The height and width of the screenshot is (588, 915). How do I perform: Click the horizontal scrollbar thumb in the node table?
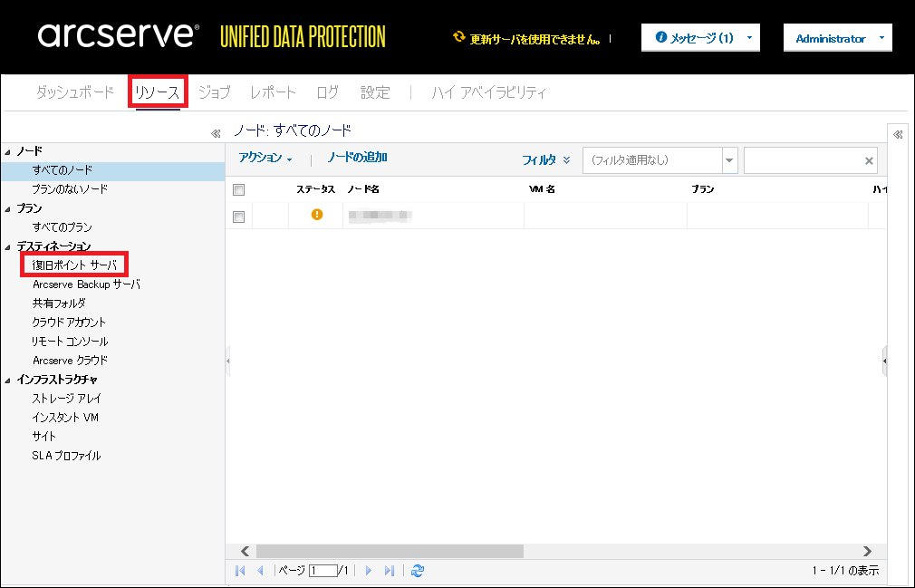pos(390,551)
